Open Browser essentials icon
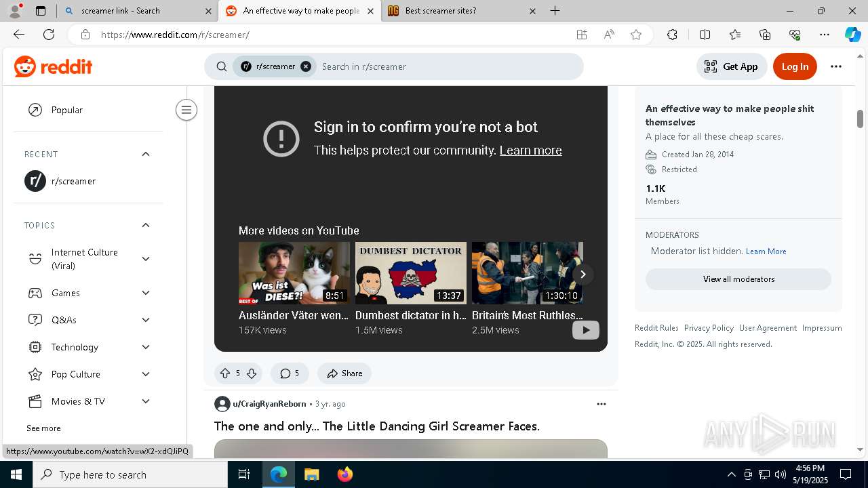The image size is (868, 488). tap(795, 35)
